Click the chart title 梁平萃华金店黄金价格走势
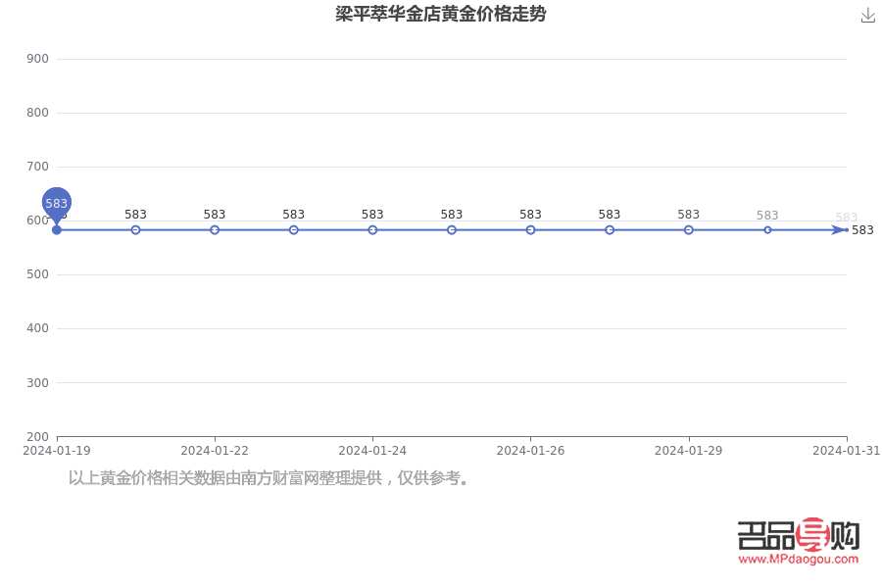 pyautogui.click(x=440, y=14)
